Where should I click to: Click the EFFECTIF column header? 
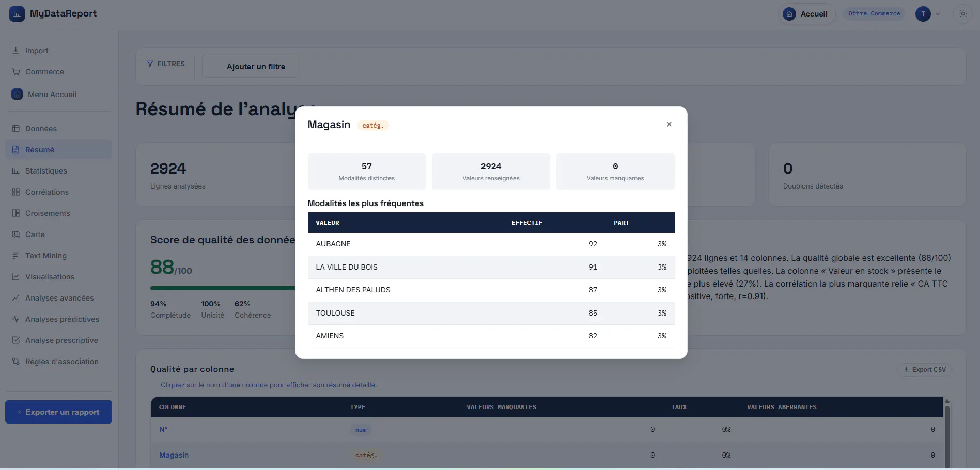[x=527, y=223]
